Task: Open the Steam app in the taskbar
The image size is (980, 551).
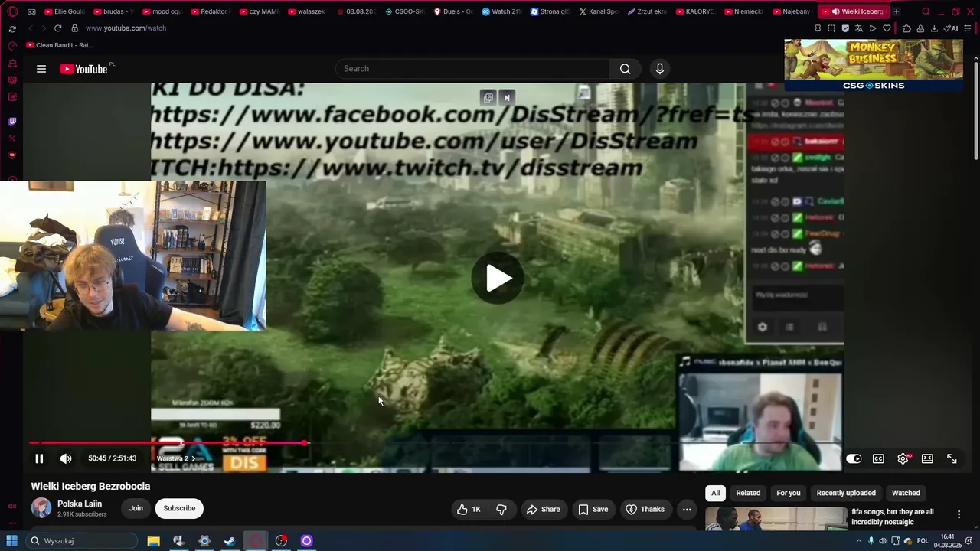Action: pyautogui.click(x=230, y=541)
